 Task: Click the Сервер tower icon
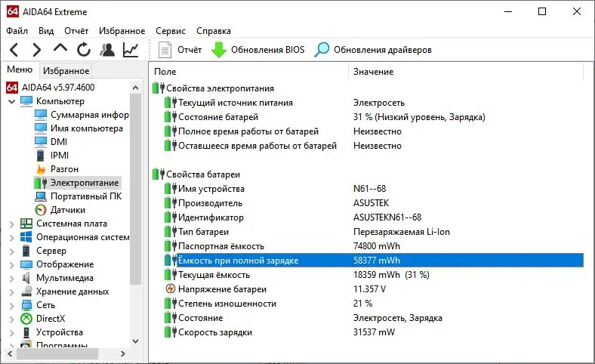point(26,251)
